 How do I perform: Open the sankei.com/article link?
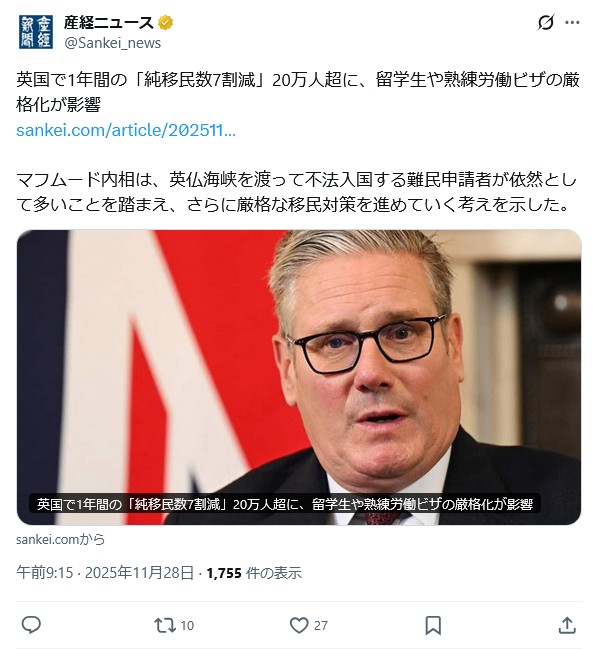[126, 130]
